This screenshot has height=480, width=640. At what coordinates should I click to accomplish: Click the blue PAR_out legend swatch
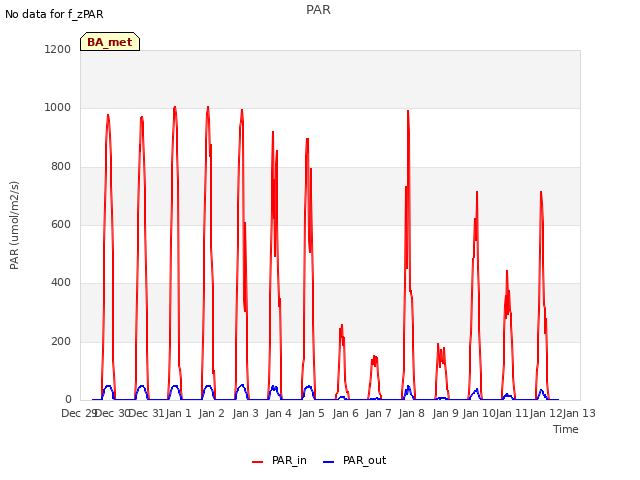[x=329, y=462]
